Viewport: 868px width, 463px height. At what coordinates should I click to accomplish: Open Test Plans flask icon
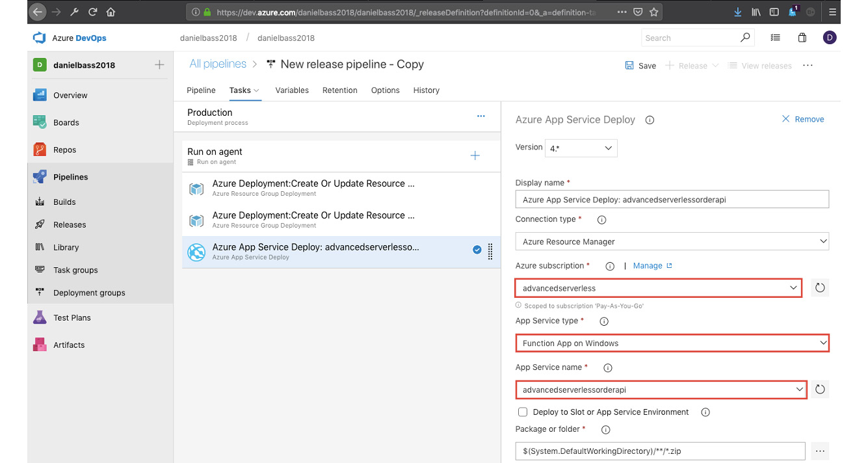pos(40,317)
